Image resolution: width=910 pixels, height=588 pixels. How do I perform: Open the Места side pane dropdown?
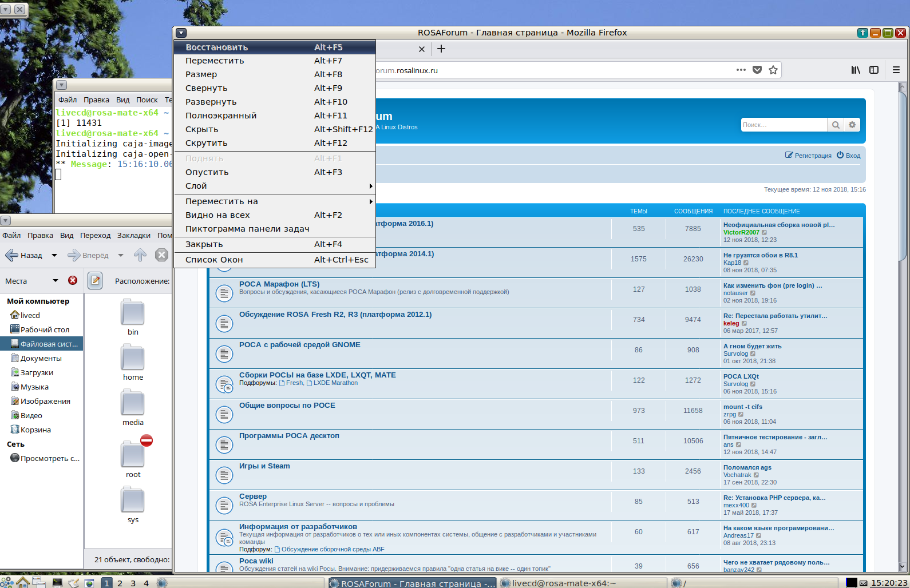56,281
